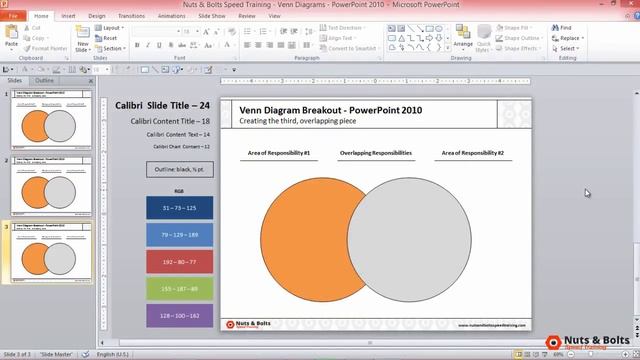Customize Quick Access Toolbar dropdown arrow

click(x=234, y=70)
